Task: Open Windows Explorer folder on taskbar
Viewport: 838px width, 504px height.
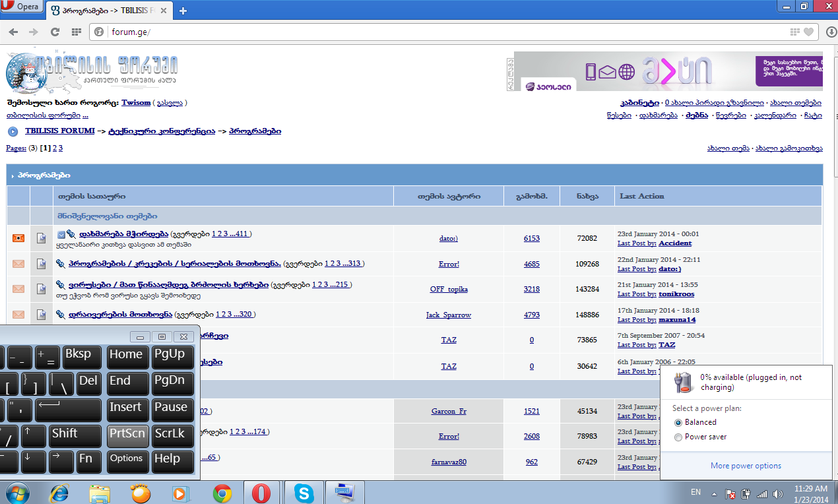Action: pyautogui.click(x=100, y=493)
